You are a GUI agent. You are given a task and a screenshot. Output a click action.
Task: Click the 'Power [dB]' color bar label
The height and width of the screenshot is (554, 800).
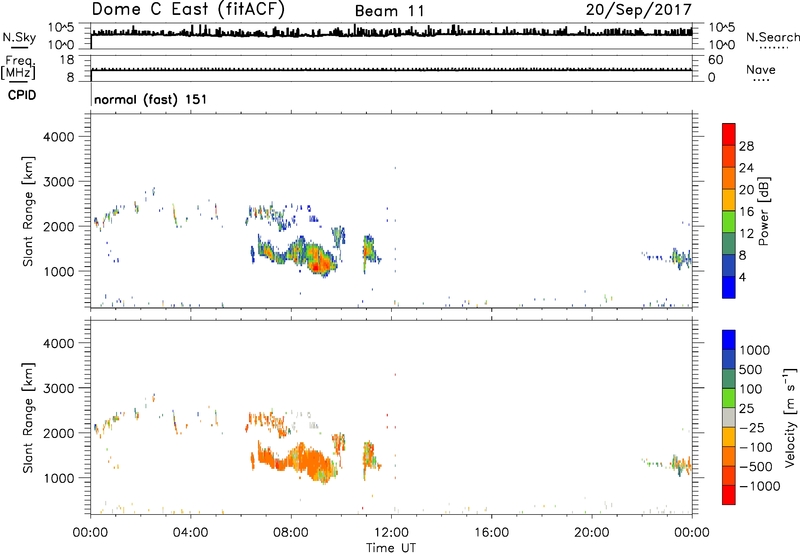[764, 211]
